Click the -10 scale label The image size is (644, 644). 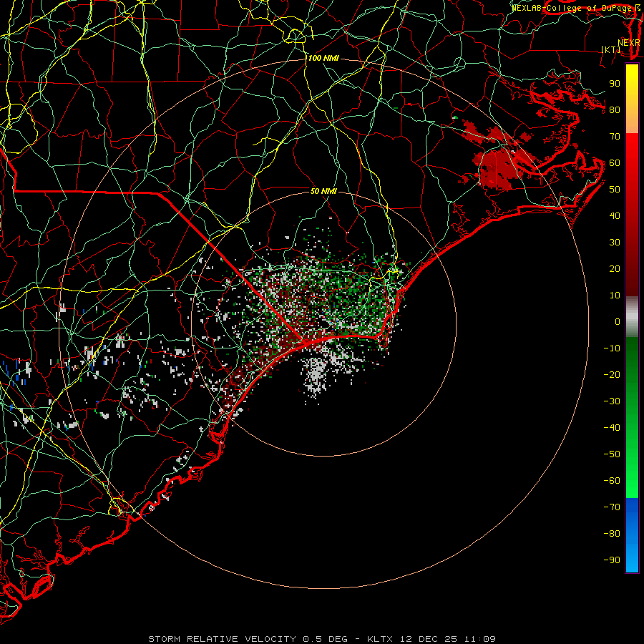click(x=612, y=348)
